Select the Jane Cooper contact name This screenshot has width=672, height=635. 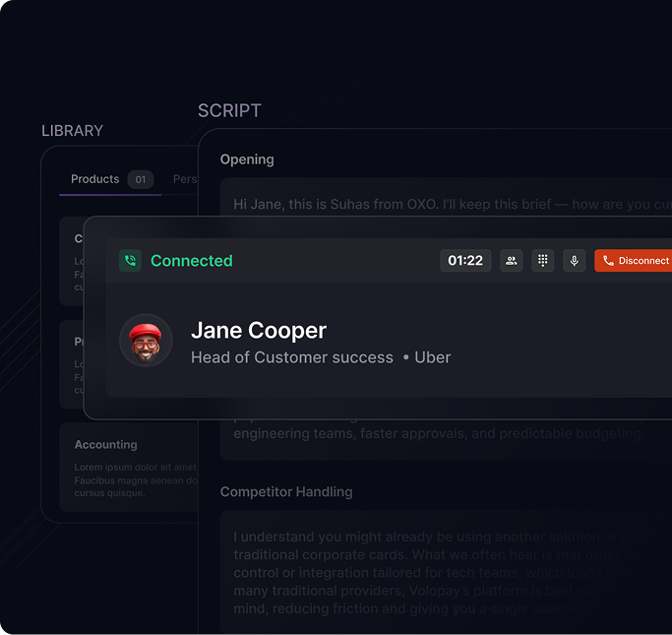pos(258,331)
